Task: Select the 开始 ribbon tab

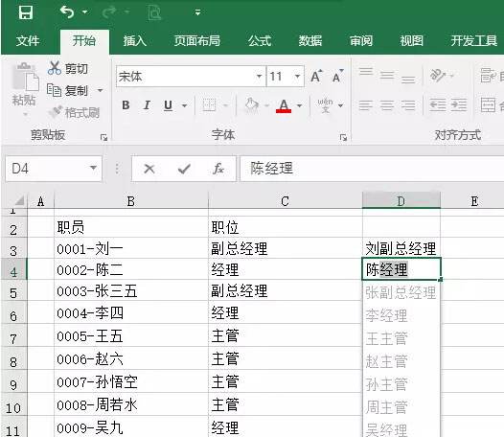Action: point(84,41)
